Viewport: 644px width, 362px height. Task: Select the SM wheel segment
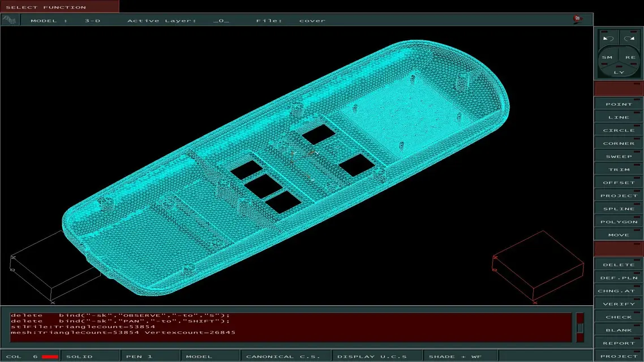point(607,58)
